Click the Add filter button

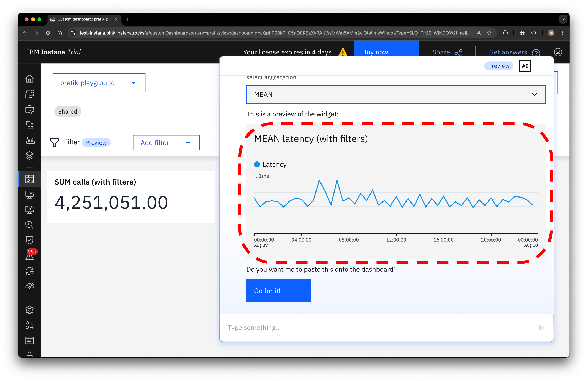point(166,143)
